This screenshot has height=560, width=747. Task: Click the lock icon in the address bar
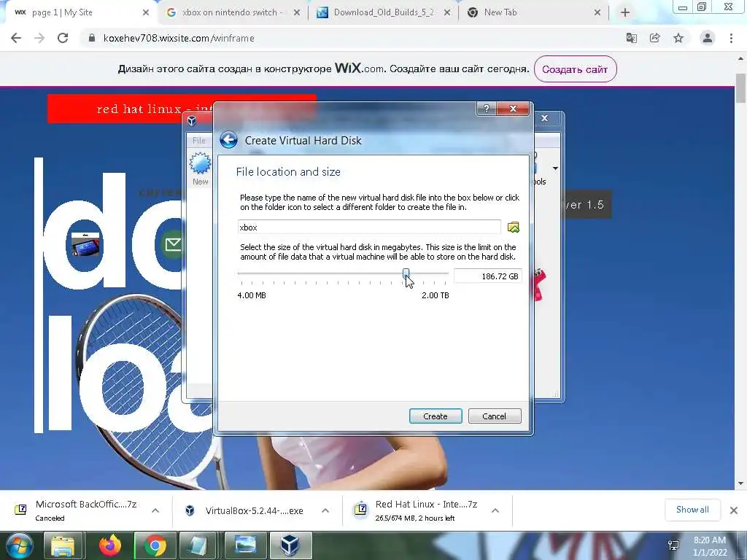(x=92, y=38)
